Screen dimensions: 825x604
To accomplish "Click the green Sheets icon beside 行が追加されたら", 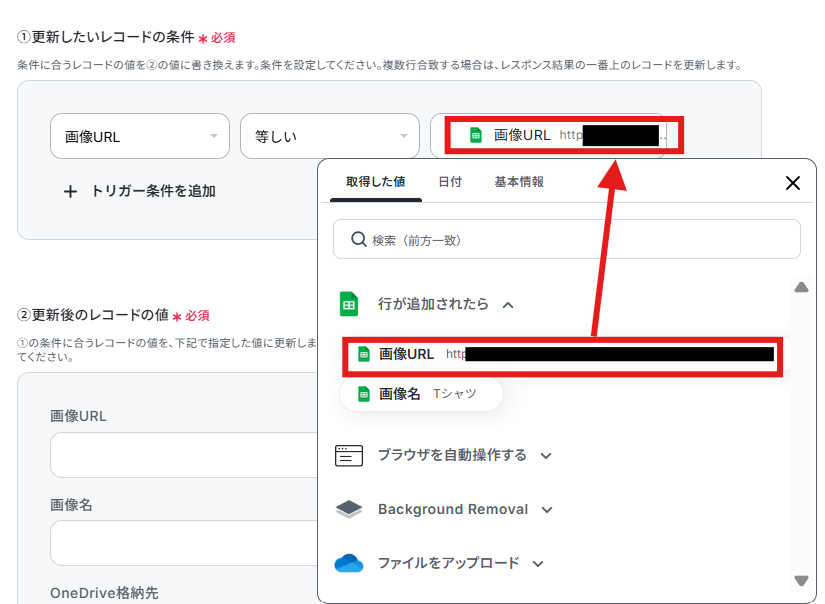I will click(x=348, y=304).
